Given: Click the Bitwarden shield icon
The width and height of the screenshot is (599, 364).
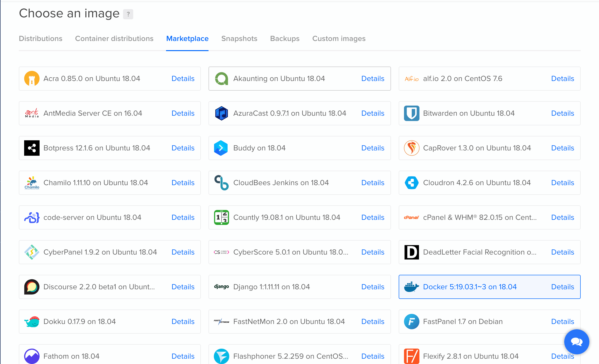Looking at the screenshot, I should (411, 113).
